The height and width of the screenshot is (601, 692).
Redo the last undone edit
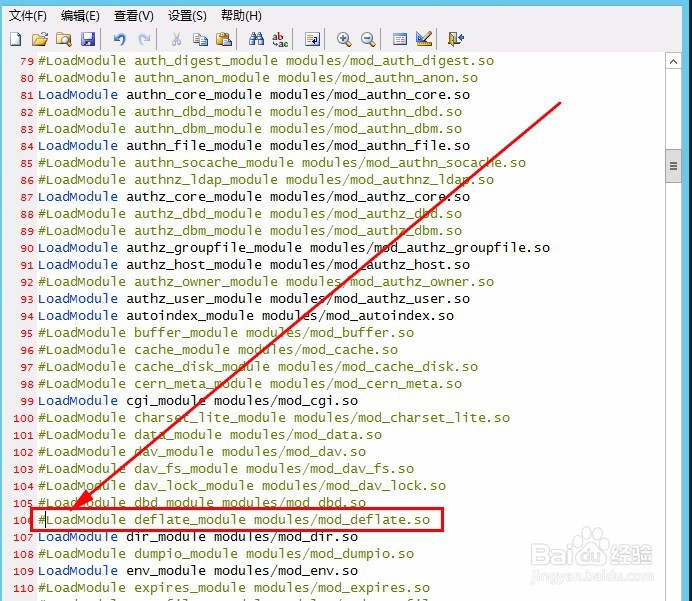pyautogui.click(x=144, y=39)
